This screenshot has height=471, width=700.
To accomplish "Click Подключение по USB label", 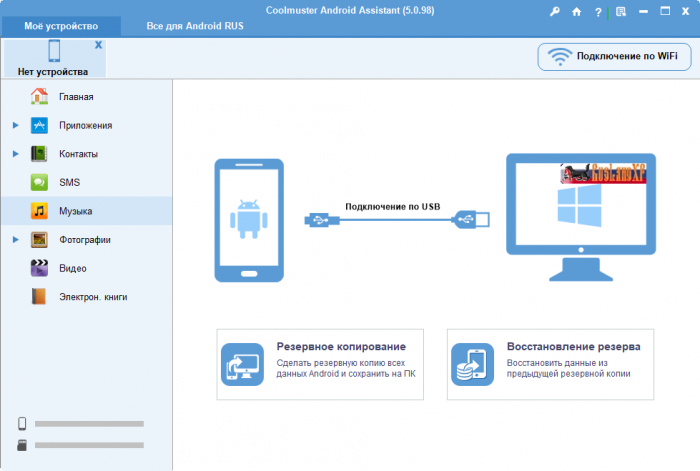I will click(x=393, y=207).
